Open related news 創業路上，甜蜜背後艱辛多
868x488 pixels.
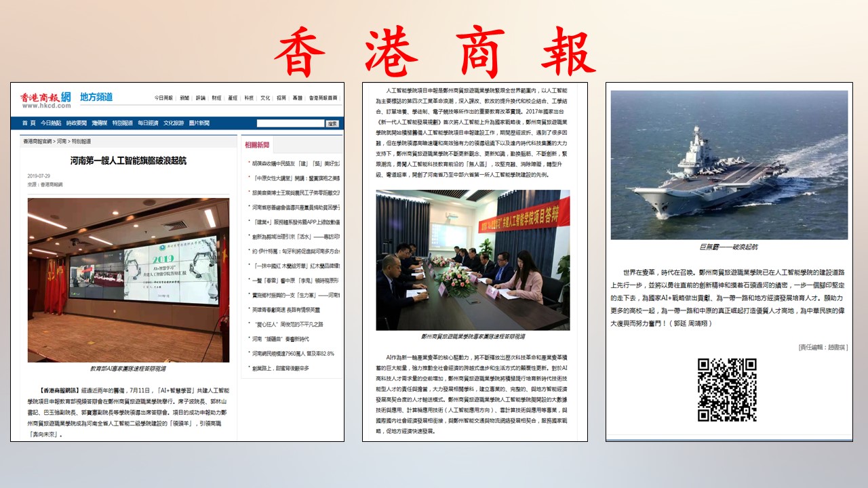280,368
